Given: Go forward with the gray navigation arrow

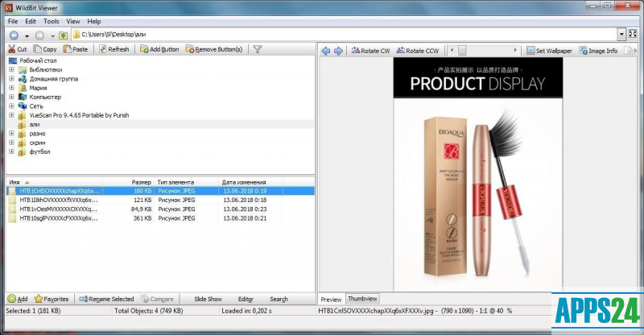Looking at the screenshot, I should pos(39,35).
